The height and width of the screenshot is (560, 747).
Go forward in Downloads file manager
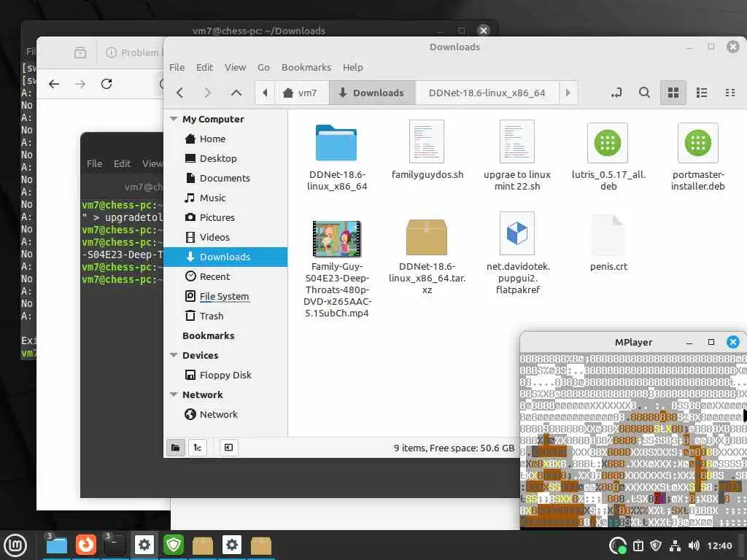[207, 93]
